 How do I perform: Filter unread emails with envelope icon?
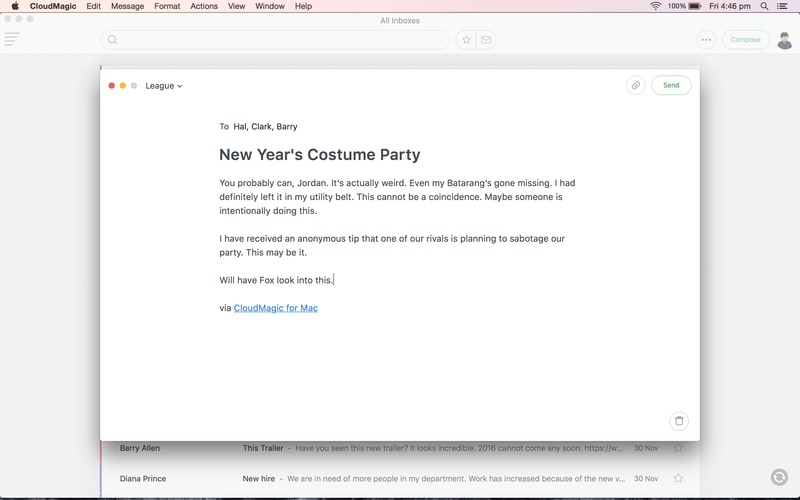click(x=486, y=40)
